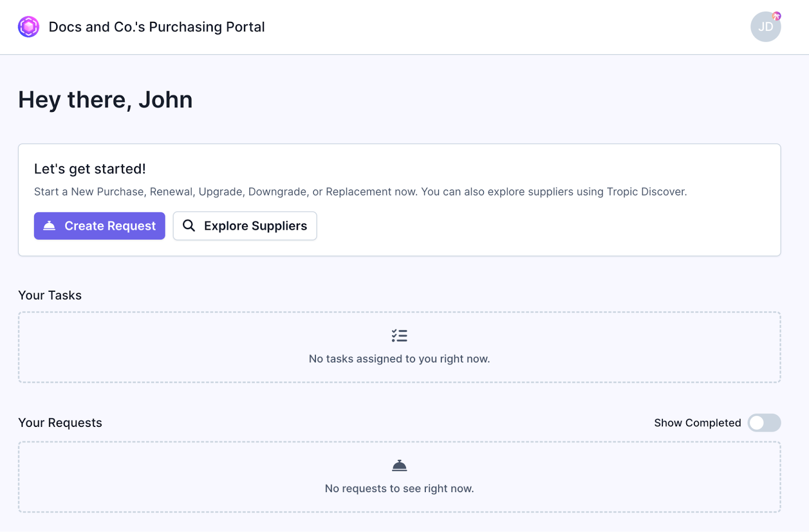
Task: Click the purple hexagon portal logo
Action: 28,27
